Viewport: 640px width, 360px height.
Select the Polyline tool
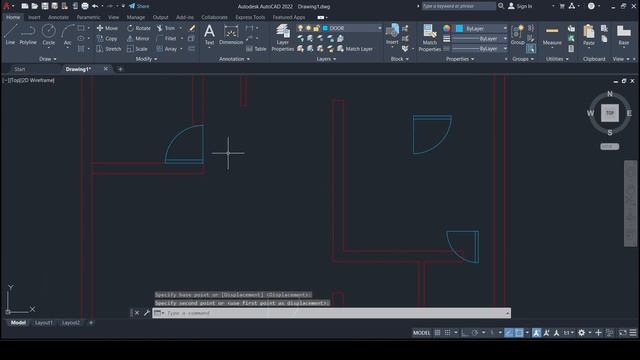tap(28, 35)
